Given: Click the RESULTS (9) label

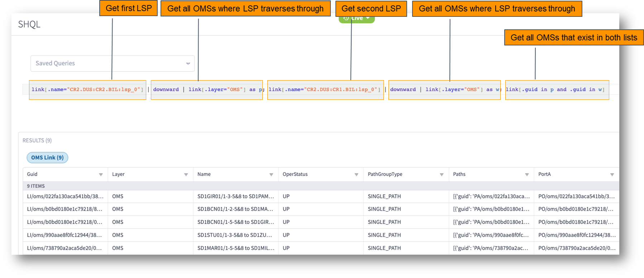Looking at the screenshot, I should tap(37, 141).
